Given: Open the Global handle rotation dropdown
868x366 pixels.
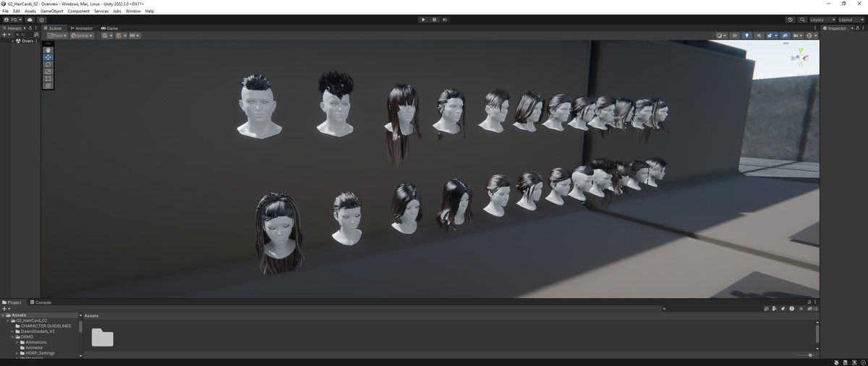Looking at the screenshot, I should [82, 35].
